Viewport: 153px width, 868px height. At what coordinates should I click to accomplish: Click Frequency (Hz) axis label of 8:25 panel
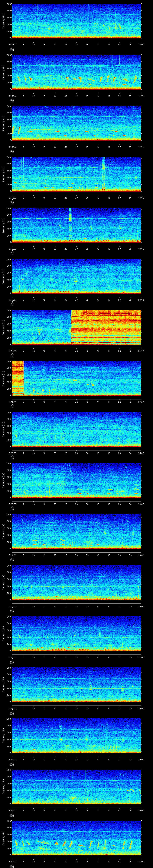pos(3,582)
